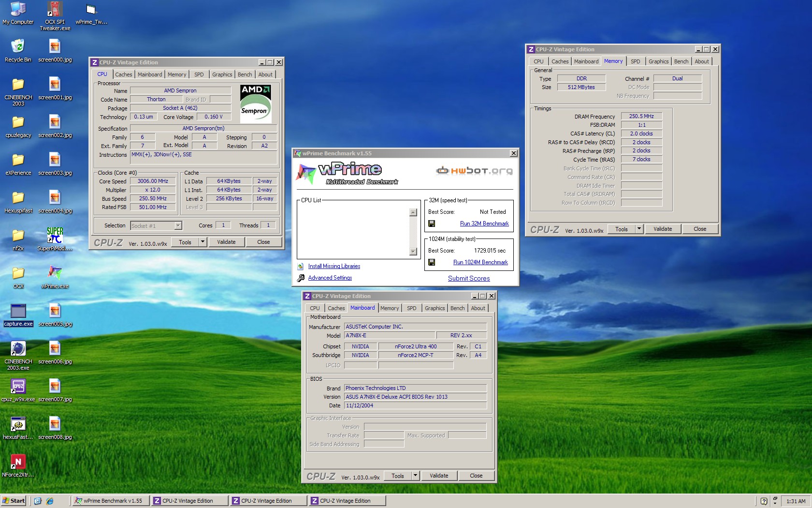Click Run 32M Benchmark link

(x=484, y=224)
